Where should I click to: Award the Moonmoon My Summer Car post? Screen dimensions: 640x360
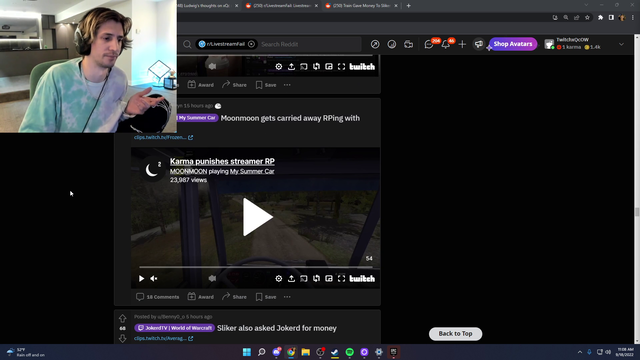coord(200,297)
